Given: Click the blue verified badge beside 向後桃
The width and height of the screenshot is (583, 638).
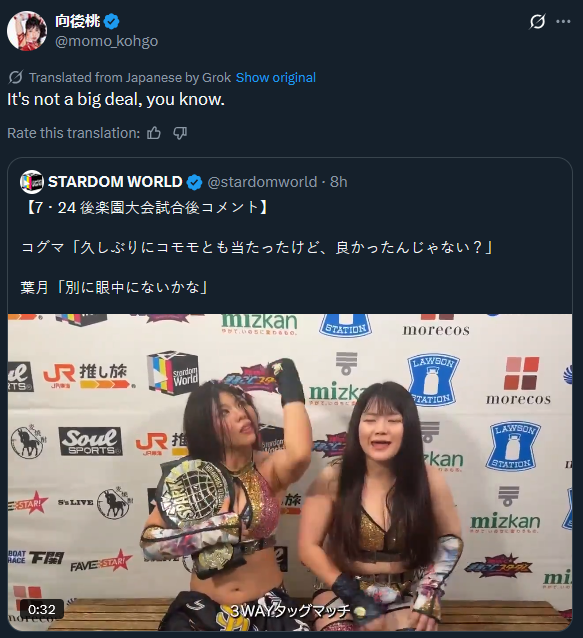Looking at the screenshot, I should point(111,22).
